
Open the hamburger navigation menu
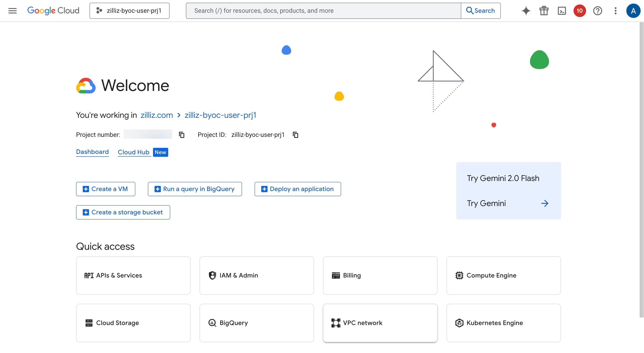(13, 11)
